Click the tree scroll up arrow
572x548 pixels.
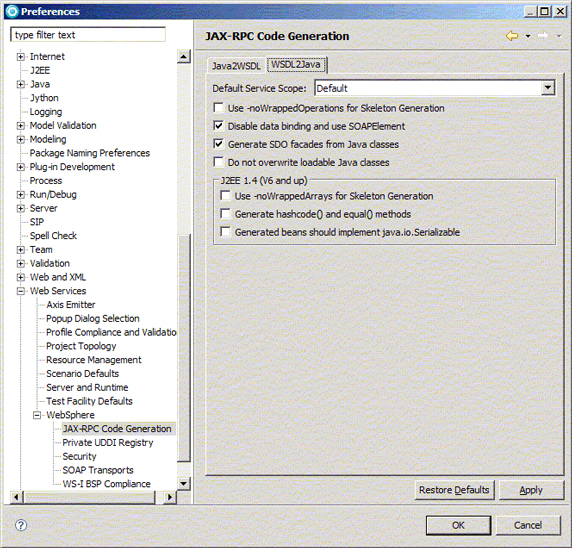[x=183, y=57]
